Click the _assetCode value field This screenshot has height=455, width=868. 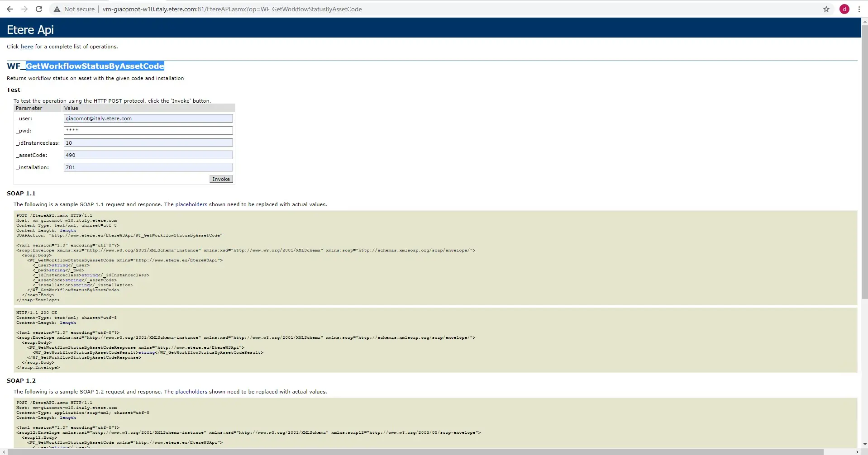(148, 155)
